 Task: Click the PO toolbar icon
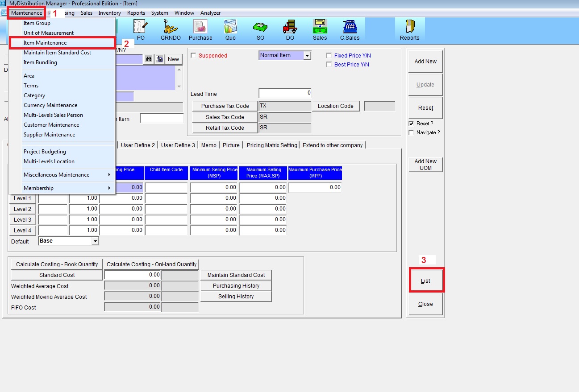pos(141,29)
